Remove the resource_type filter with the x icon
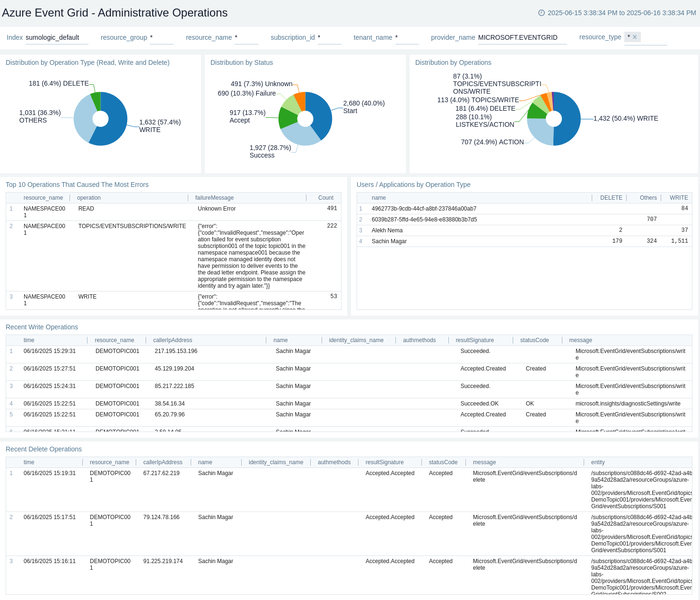Screen dimensions: 700x600 point(635,37)
